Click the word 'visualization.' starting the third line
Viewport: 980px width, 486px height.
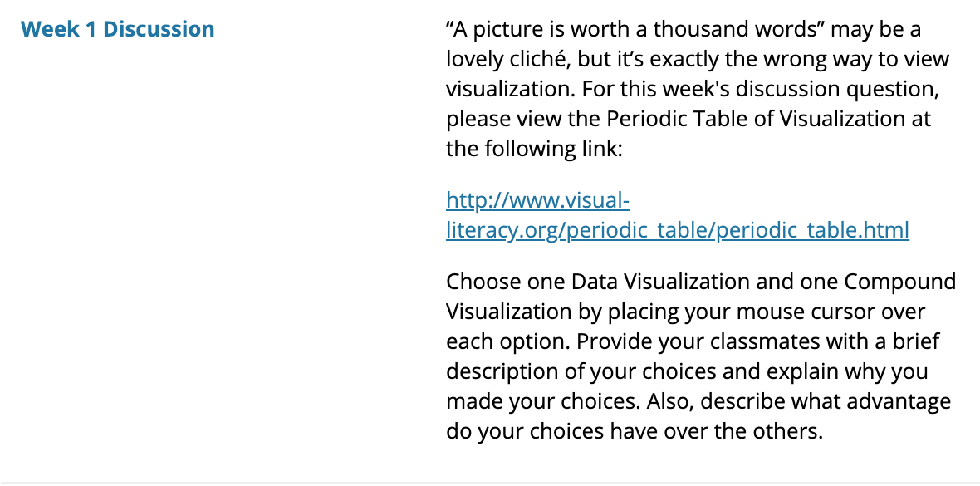510,89
